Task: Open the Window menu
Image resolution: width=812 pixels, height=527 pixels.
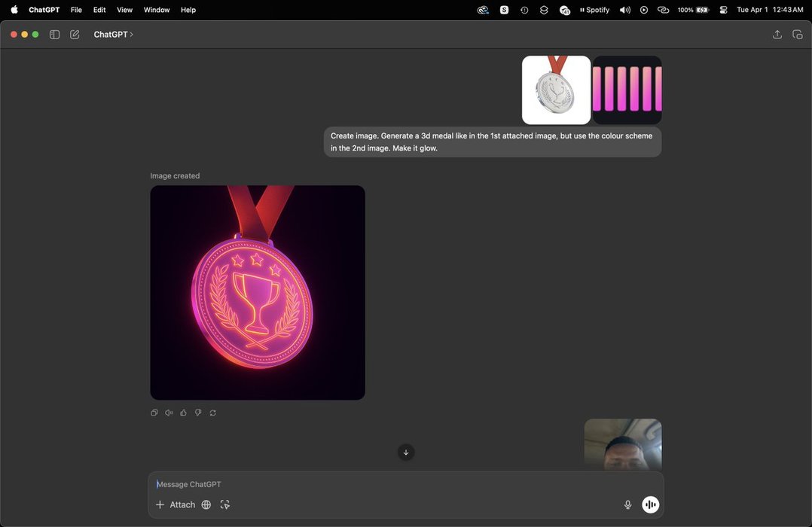Action: coord(157,10)
